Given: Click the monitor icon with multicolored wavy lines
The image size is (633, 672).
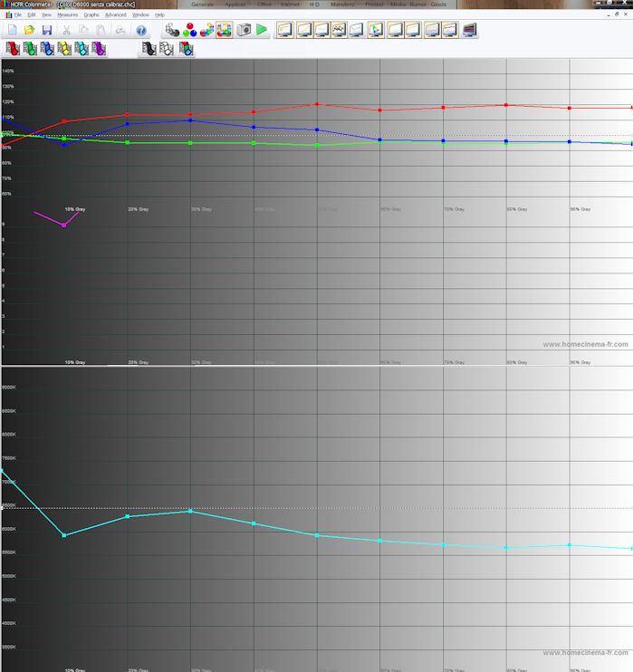Looking at the screenshot, I should coord(339,30).
